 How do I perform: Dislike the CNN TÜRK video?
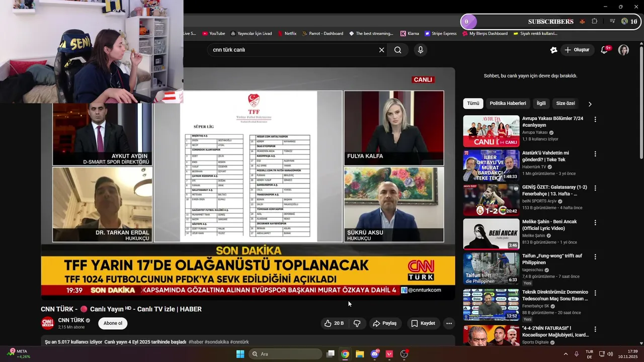pos(357,323)
